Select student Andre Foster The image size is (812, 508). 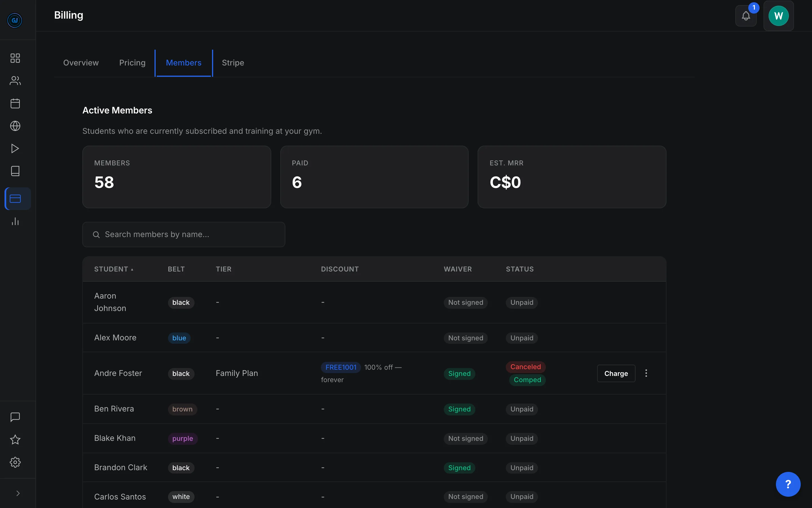click(118, 373)
